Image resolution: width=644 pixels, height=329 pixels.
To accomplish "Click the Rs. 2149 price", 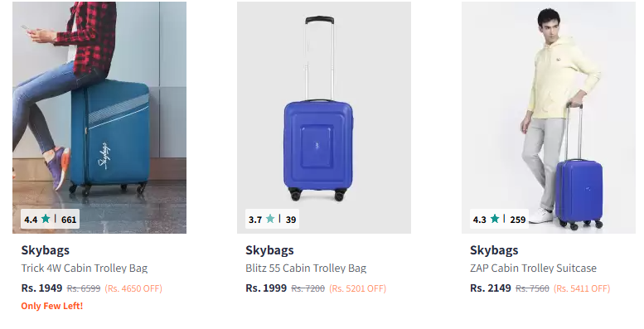I will 491,288.
